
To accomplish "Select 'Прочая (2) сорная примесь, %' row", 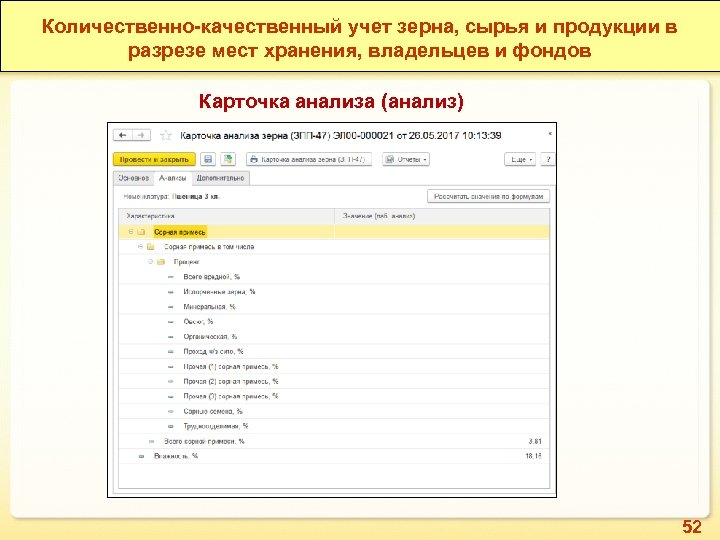I will [334, 381].
